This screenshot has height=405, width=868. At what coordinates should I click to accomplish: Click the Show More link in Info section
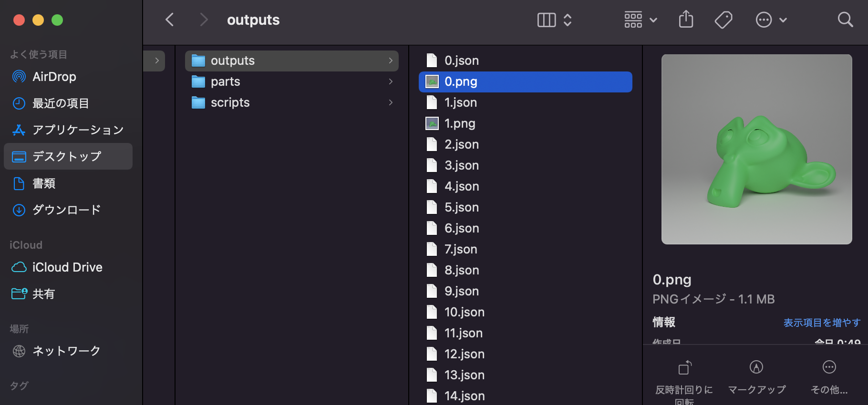click(821, 323)
